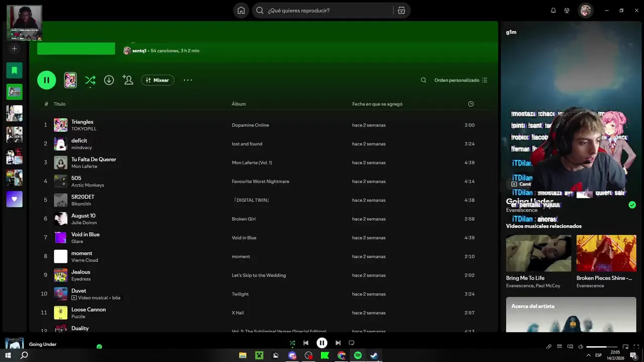
Task: Download the playlist
Action: pyautogui.click(x=109, y=80)
